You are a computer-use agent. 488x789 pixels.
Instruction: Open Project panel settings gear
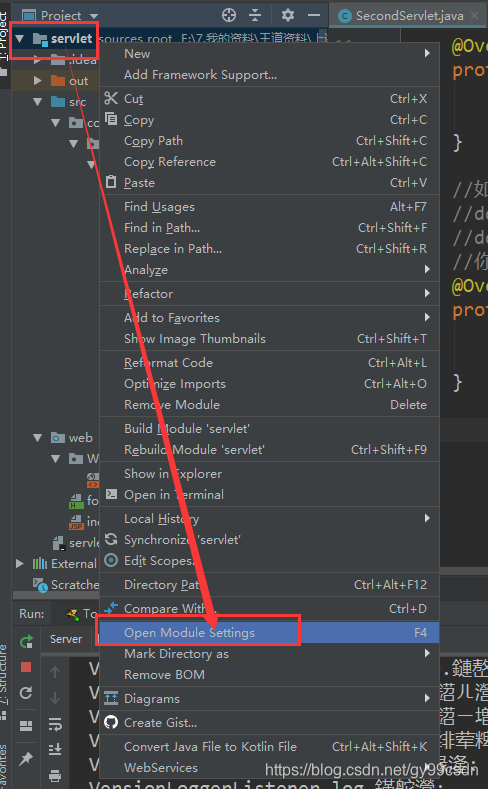coord(288,15)
